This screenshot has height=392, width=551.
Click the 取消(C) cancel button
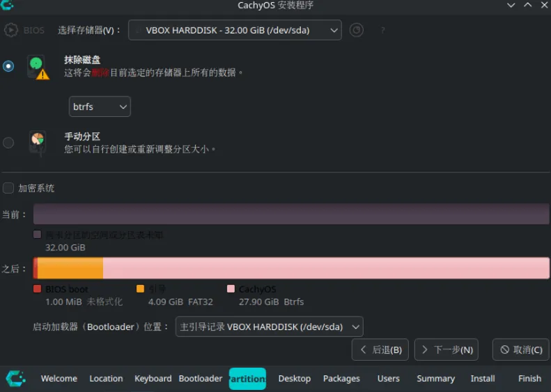(x=521, y=350)
